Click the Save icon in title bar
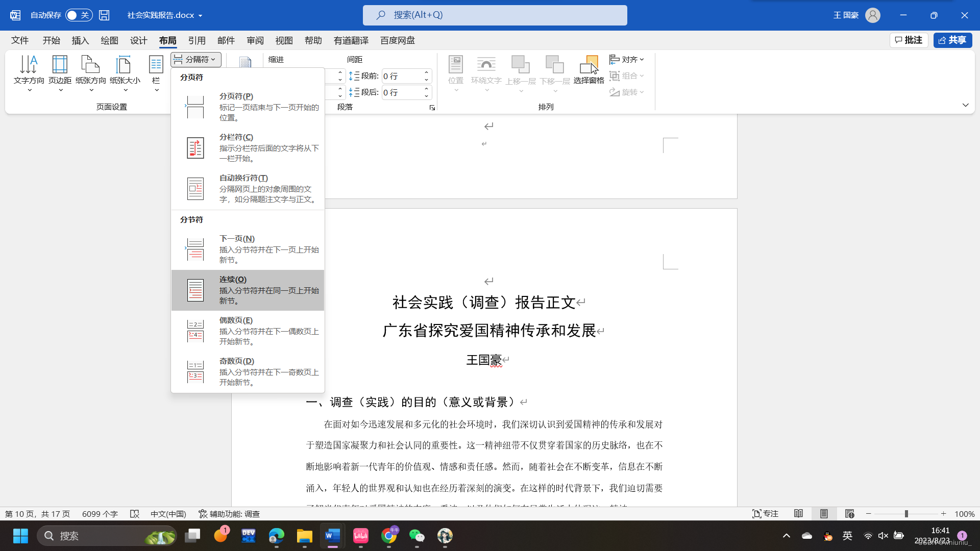The height and width of the screenshot is (551, 980). point(104,15)
